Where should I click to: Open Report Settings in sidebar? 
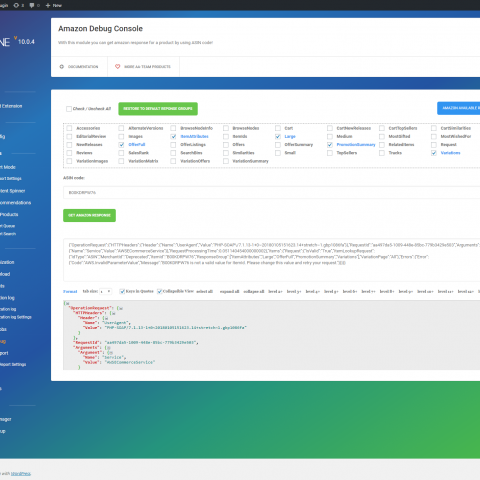coord(13,364)
